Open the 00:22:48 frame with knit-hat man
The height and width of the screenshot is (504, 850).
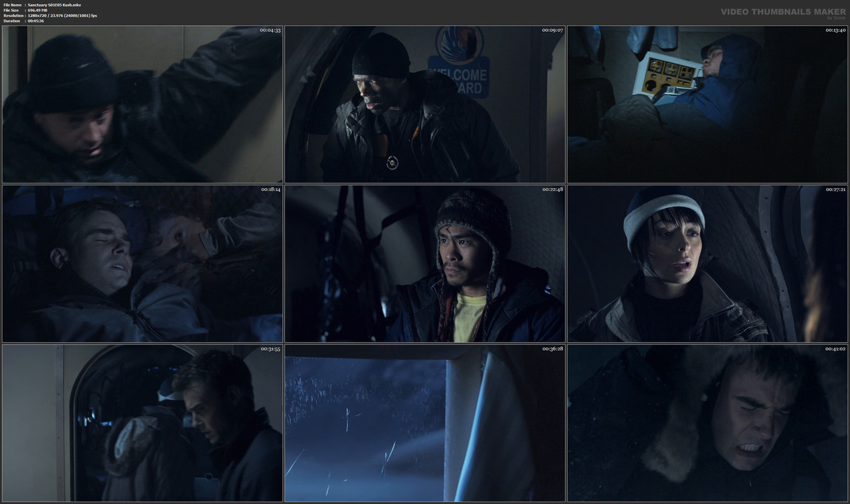[x=425, y=263]
